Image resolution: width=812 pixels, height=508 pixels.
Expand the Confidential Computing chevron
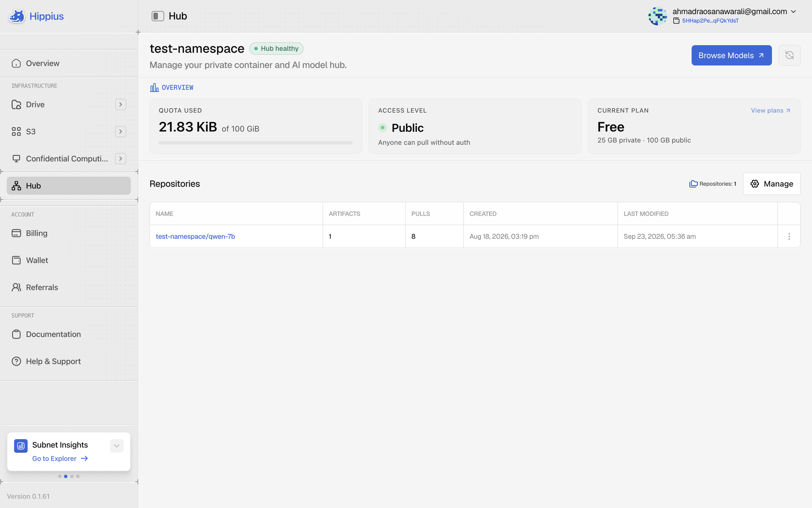(x=120, y=159)
